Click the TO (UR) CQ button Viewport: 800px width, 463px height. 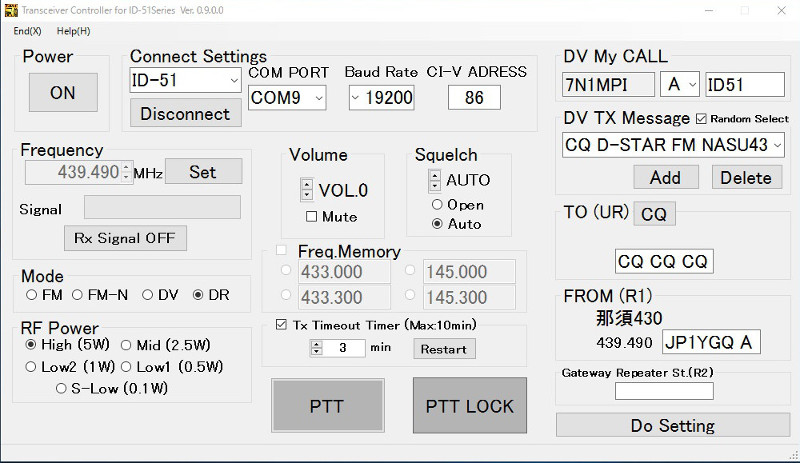(654, 214)
